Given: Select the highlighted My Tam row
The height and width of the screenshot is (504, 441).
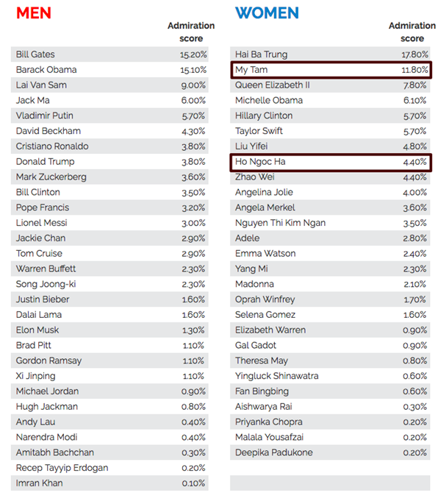Looking at the screenshot, I should click(331, 70).
